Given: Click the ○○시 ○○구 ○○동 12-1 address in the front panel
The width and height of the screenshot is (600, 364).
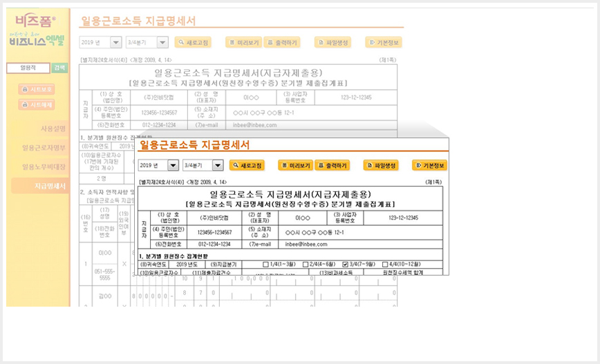Looking at the screenshot, I should (x=315, y=233).
